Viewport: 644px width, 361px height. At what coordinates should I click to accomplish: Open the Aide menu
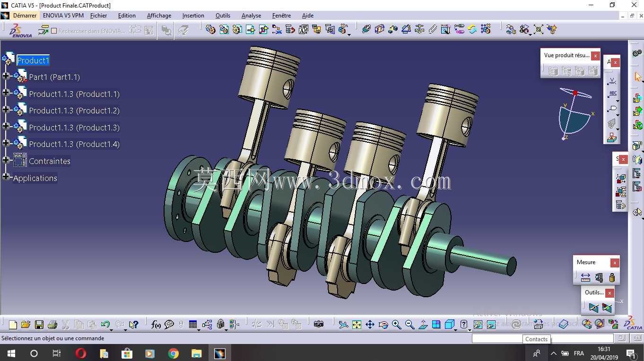coord(308,16)
